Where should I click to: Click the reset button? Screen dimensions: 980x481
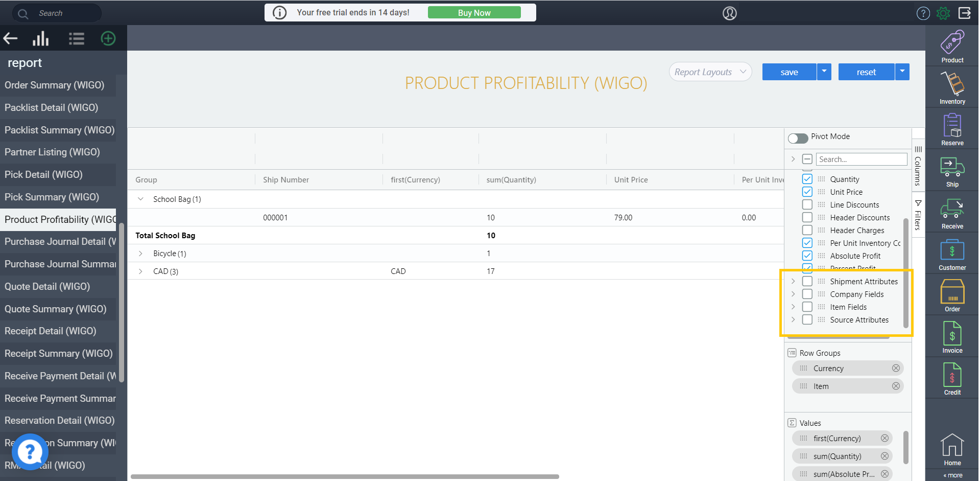(866, 72)
